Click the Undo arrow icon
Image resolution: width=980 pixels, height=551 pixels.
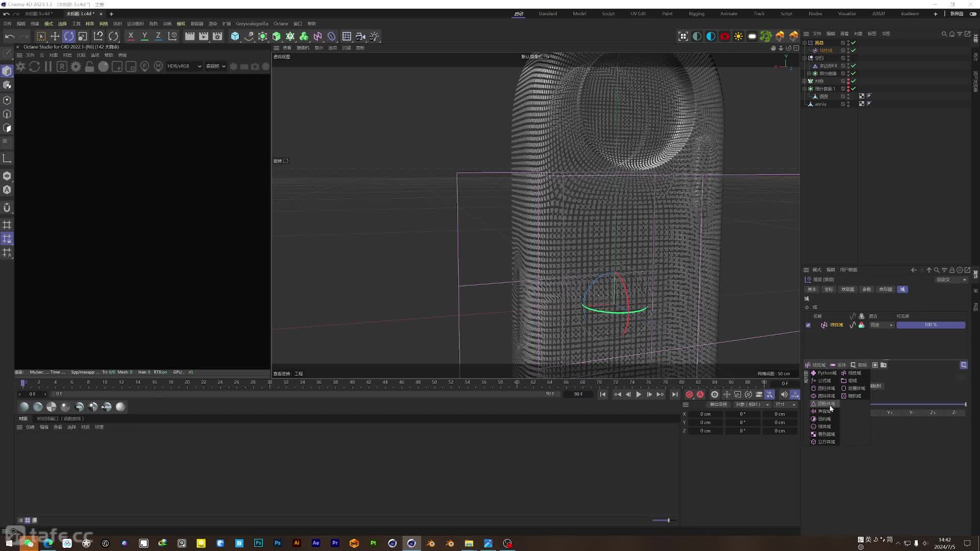(9, 36)
